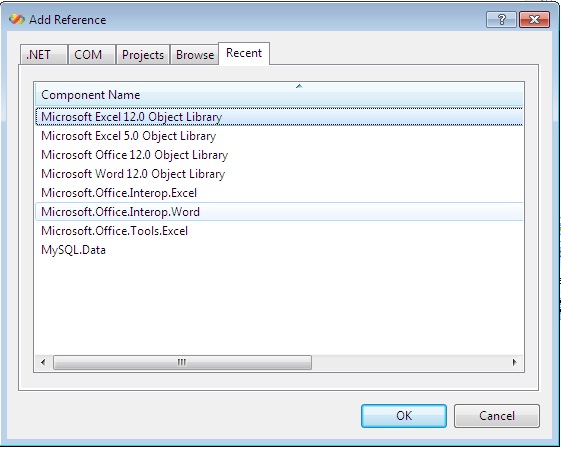Viewport: 561px width, 449px height.
Task: Open help with the question mark button
Action: (x=501, y=19)
